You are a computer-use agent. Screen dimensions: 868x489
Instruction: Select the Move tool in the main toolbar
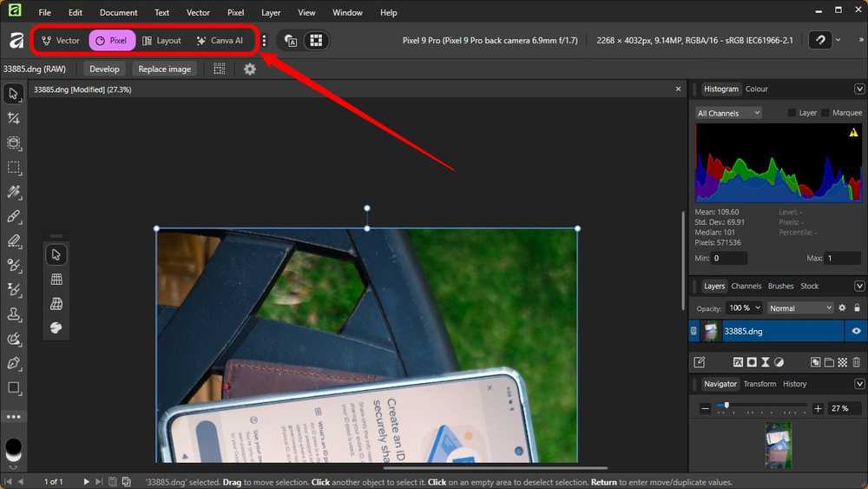pos(13,94)
